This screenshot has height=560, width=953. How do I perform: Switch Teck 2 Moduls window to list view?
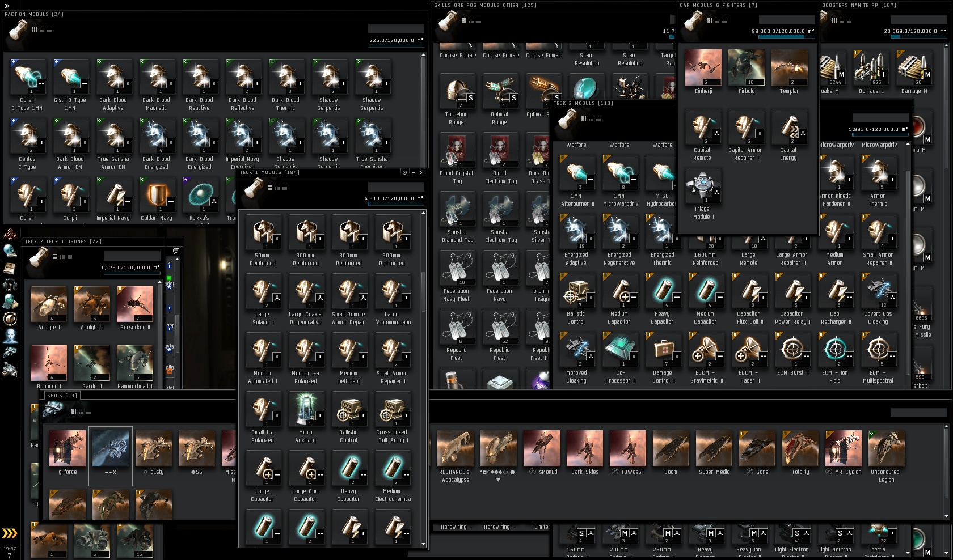click(x=598, y=118)
